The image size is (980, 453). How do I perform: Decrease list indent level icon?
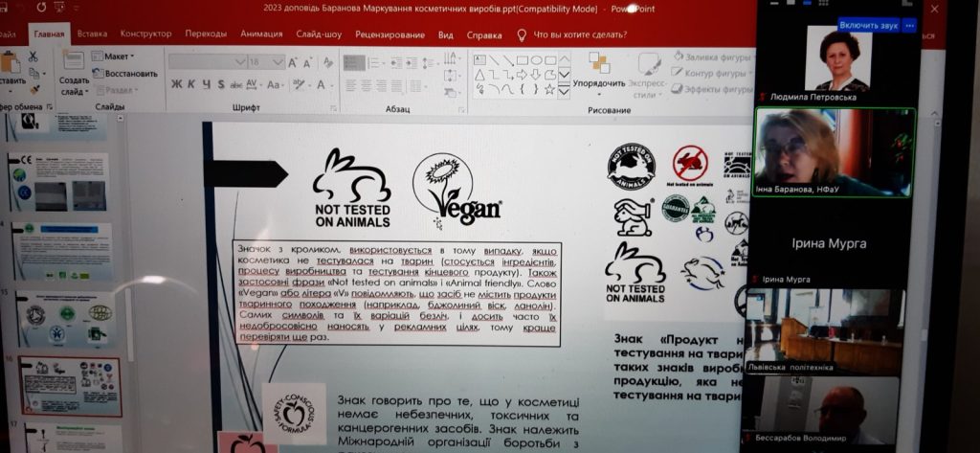pyautogui.click(x=396, y=62)
